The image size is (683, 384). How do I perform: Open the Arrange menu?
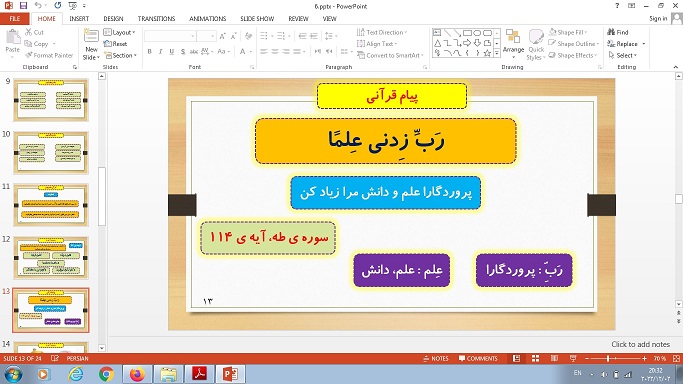[x=514, y=44]
